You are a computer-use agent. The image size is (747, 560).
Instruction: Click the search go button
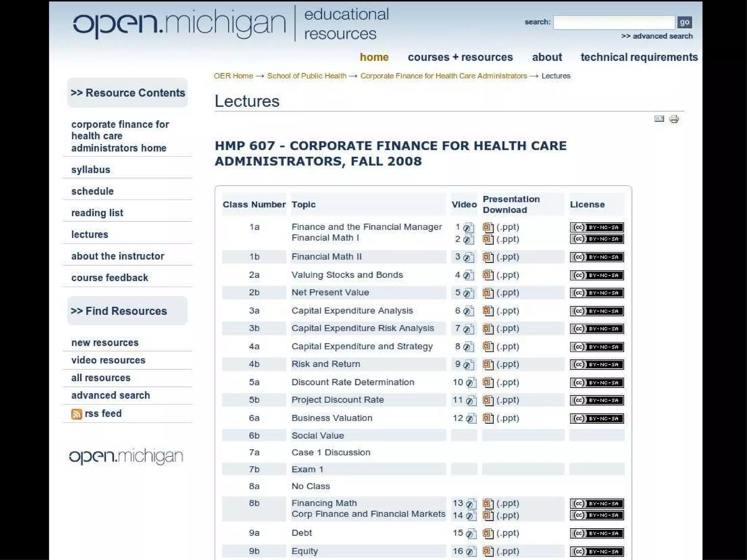point(684,22)
